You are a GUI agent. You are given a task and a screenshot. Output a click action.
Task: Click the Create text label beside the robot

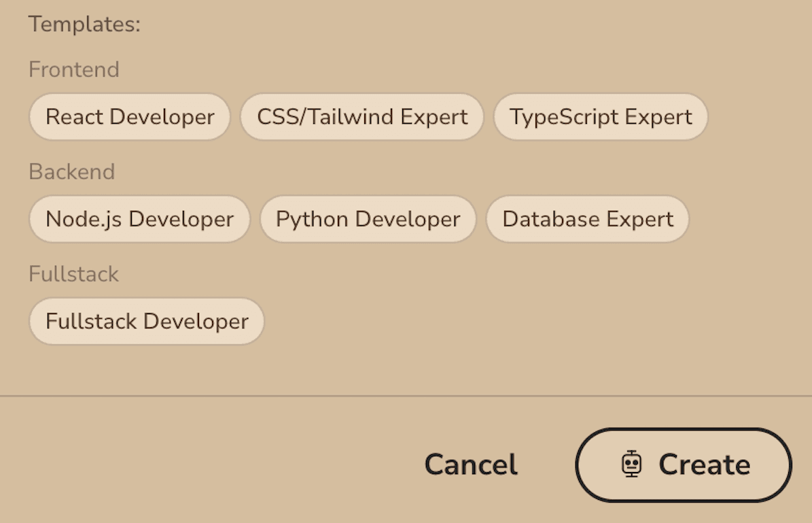[705, 465]
